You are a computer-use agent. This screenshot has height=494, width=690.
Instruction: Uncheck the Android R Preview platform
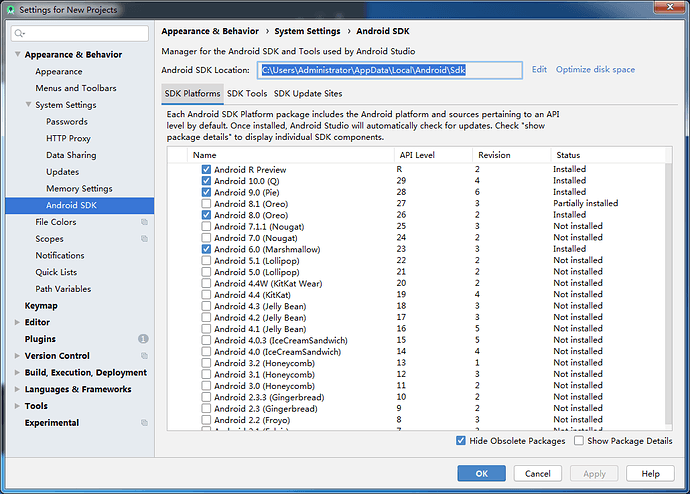(206, 170)
